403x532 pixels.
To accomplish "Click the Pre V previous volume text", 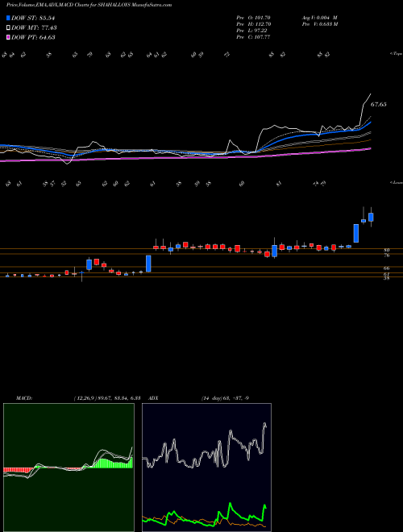I will (x=319, y=24).
